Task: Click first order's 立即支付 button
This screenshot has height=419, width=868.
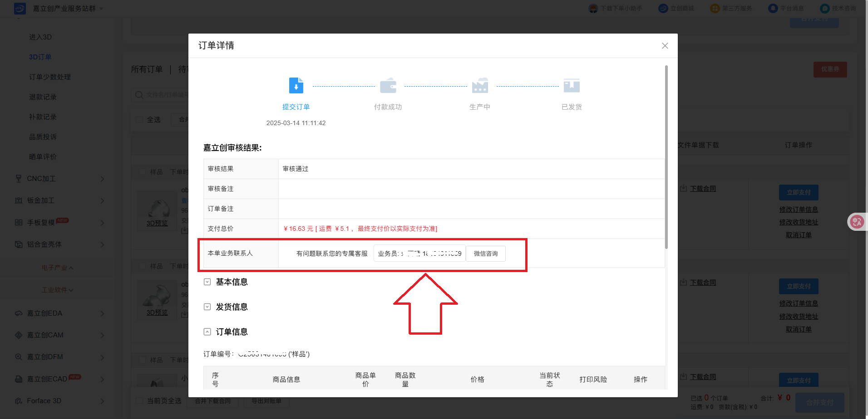Action: (799, 192)
